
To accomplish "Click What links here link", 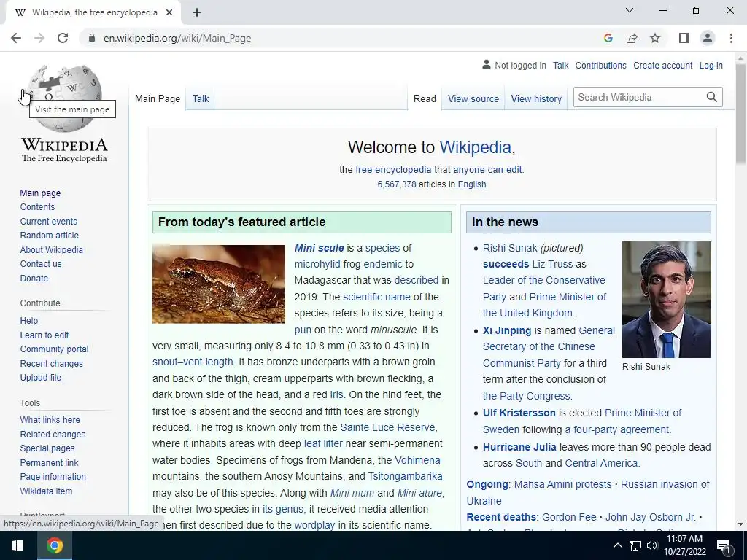I will click(x=50, y=419).
